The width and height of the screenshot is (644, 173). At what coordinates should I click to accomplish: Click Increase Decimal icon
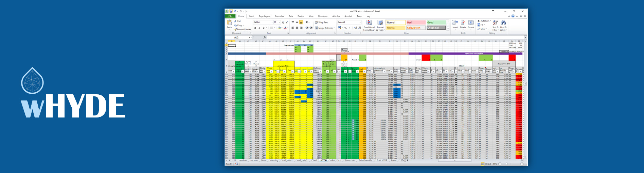[x=356, y=28]
